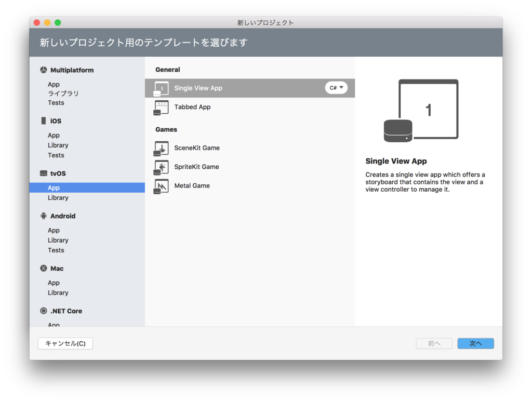Screen dimensions: 532x402
Task: Click the 次へ next button
Action: tap(475, 343)
